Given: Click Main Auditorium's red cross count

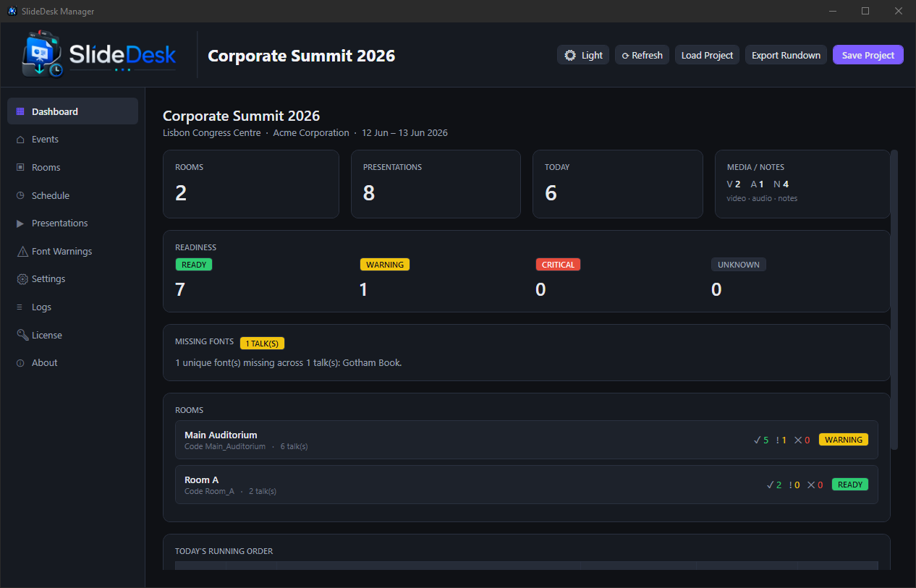Looking at the screenshot, I should pyautogui.click(x=802, y=440).
